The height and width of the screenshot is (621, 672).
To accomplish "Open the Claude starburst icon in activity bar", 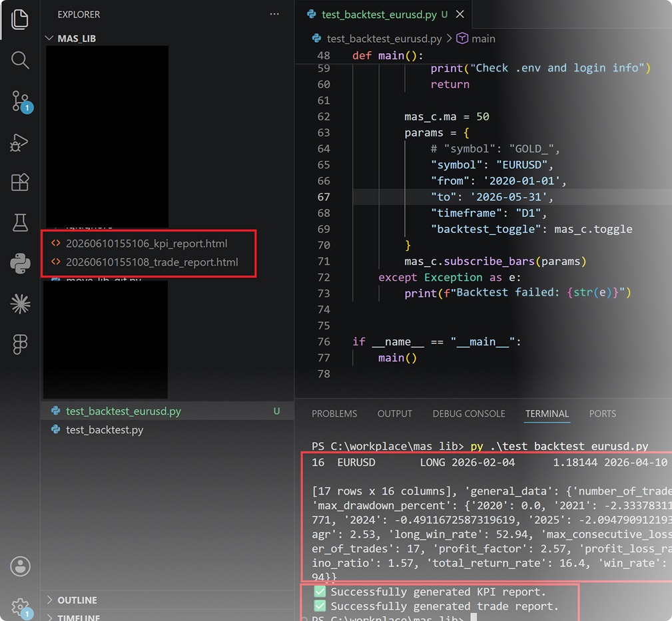I will coord(20,304).
